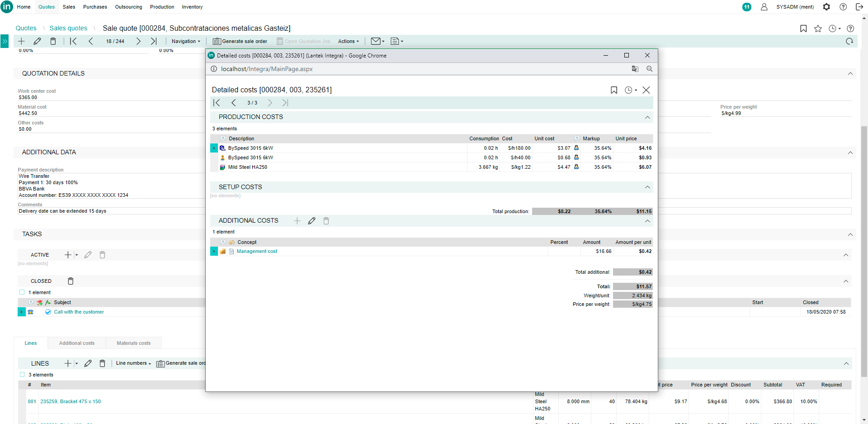Click the Generate sale order button
This screenshot has height=424, width=868.
point(240,41)
